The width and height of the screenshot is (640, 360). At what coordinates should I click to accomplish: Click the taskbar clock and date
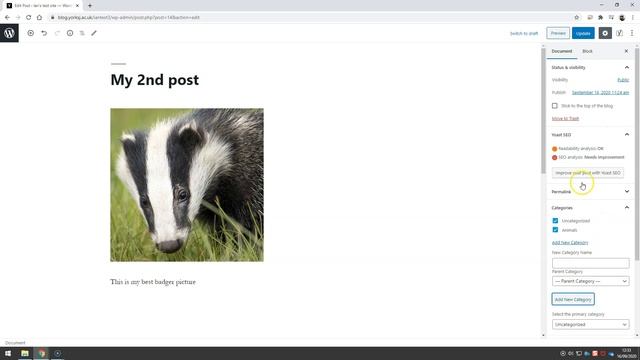[627, 353]
